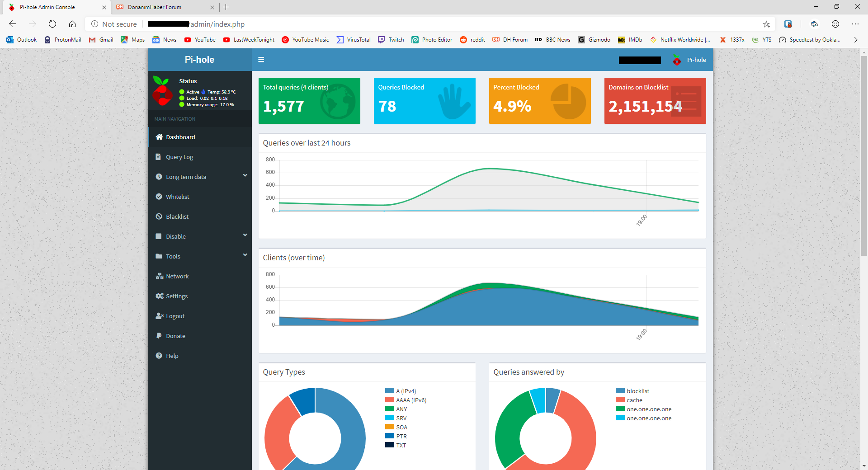868x470 pixels.
Task: Click the Pi-hole header title
Action: pos(199,60)
